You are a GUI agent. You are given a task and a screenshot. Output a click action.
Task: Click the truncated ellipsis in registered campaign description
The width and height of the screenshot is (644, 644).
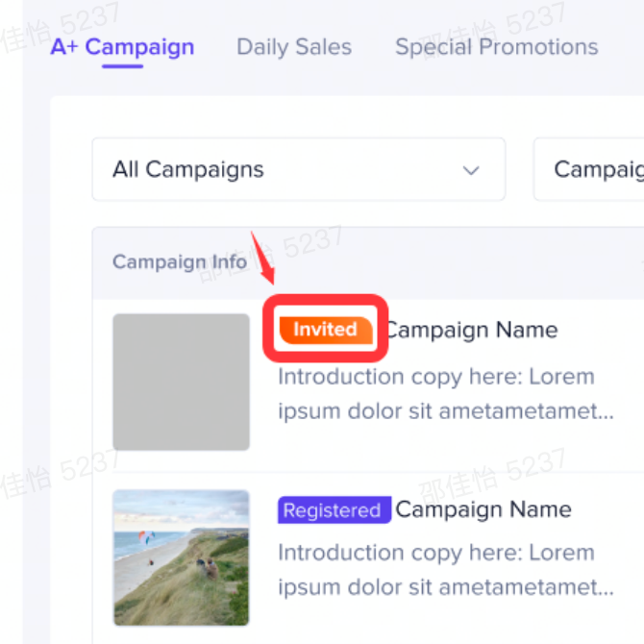[x=605, y=589]
